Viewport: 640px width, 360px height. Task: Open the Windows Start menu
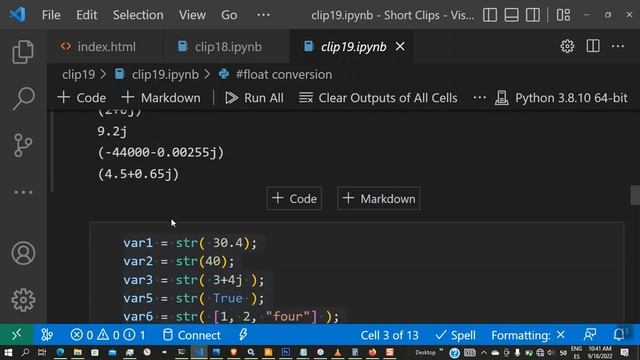[x=8, y=352]
